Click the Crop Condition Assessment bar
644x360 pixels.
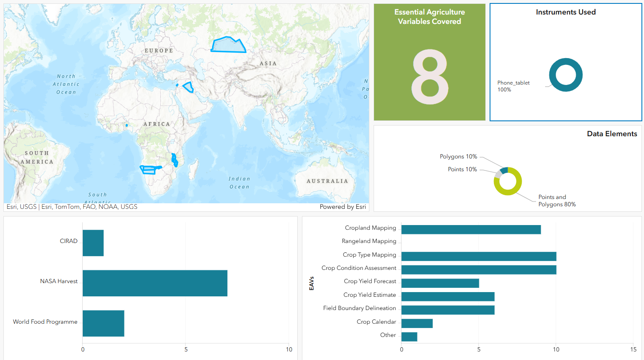pos(478,269)
